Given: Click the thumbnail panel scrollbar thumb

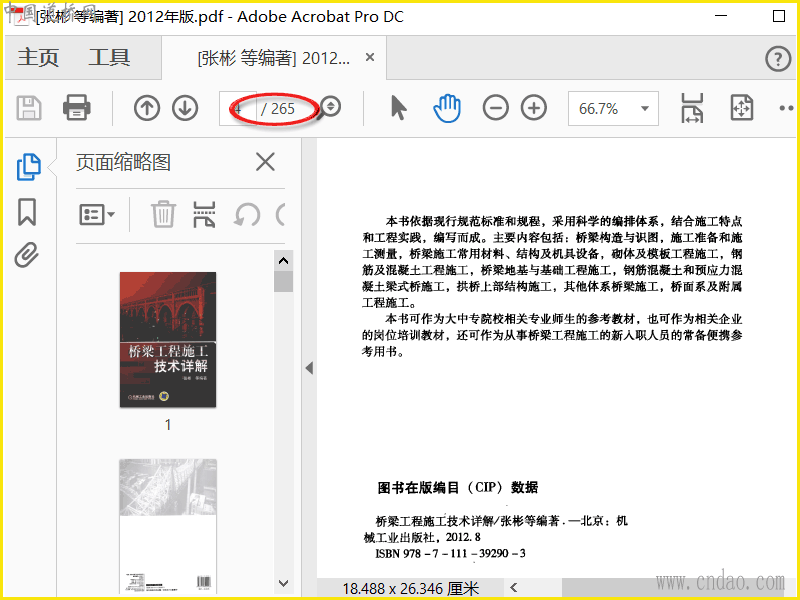Looking at the screenshot, I should click(x=284, y=281).
